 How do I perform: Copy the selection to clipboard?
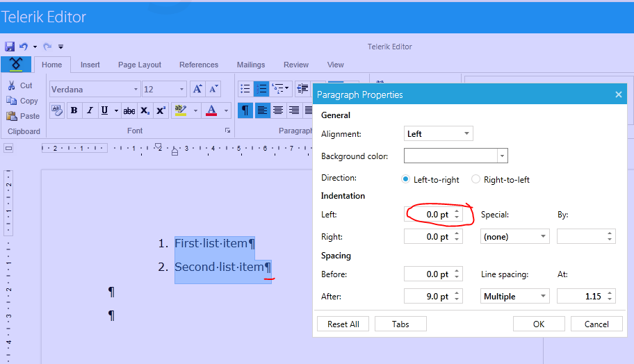pyautogui.click(x=23, y=101)
